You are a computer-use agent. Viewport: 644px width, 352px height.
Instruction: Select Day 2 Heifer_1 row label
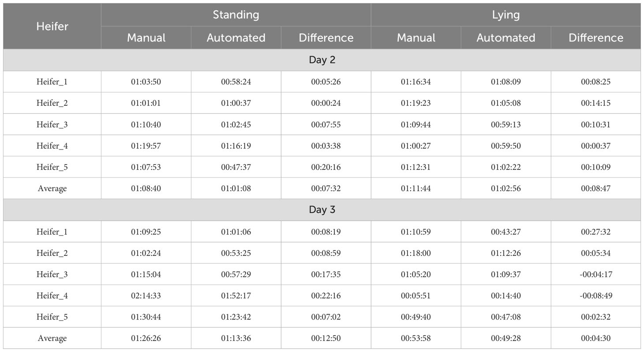pyautogui.click(x=52, y=82)
